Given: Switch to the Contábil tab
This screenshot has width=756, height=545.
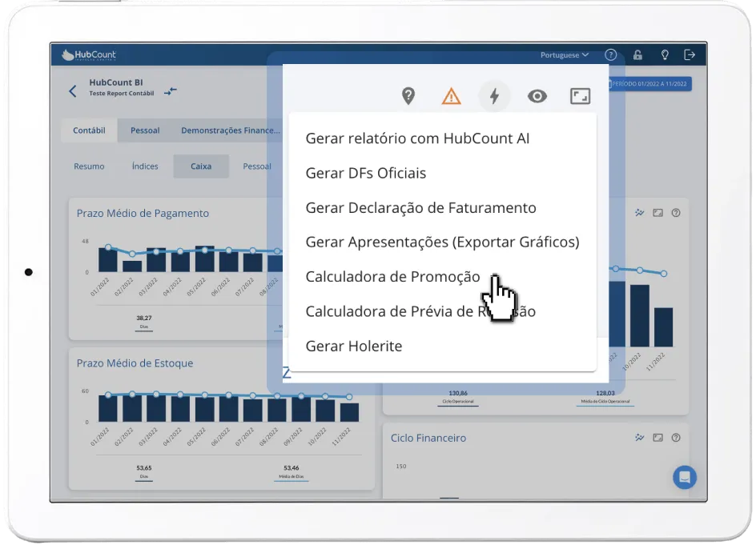Looking at the screenshot, I should click(x=89, y=130).
